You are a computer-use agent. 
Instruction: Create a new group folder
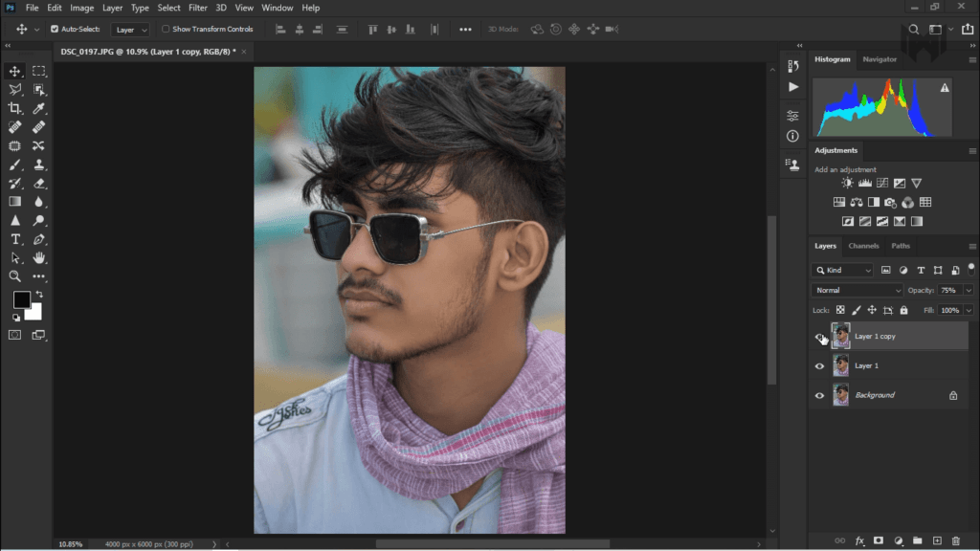click(x=918, y=541)
